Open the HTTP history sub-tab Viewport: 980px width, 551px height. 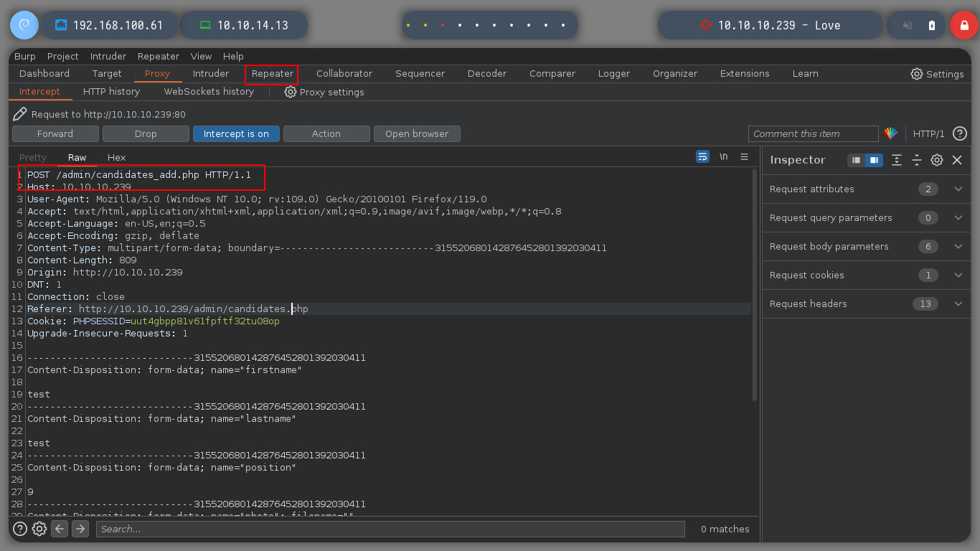(x=111, y=92)
